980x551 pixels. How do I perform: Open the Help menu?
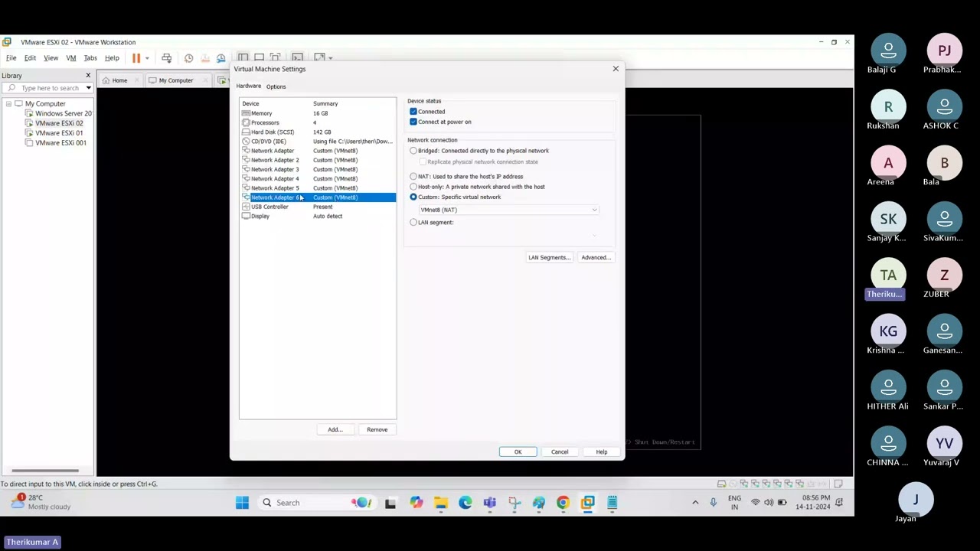[112, 58]
